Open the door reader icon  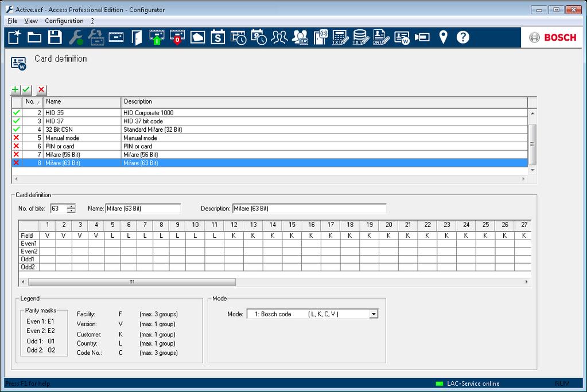tap(320, 37)
